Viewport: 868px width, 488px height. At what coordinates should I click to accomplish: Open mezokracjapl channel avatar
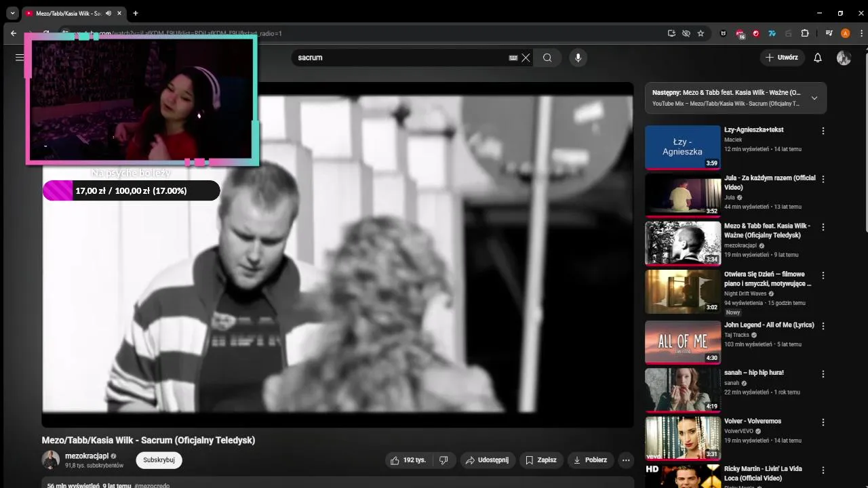51,460
